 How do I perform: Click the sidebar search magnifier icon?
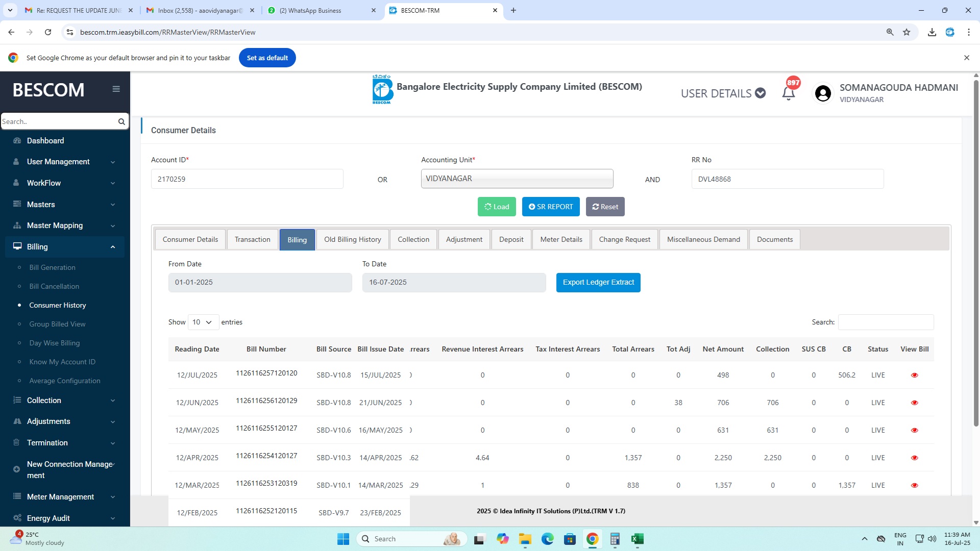tap(121, 121)
